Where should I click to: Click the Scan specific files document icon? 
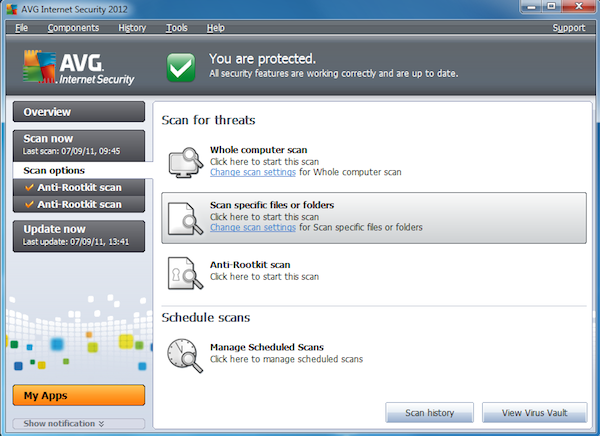186,218
